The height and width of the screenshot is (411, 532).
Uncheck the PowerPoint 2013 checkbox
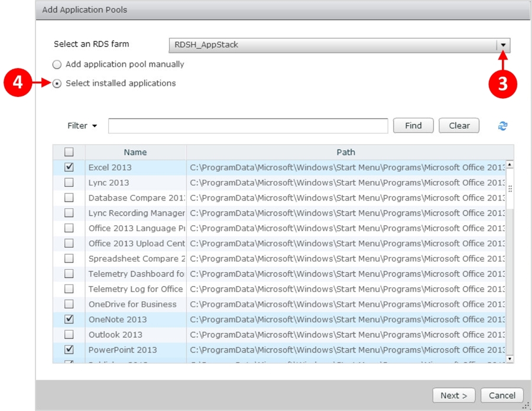[x=69, y=349]
